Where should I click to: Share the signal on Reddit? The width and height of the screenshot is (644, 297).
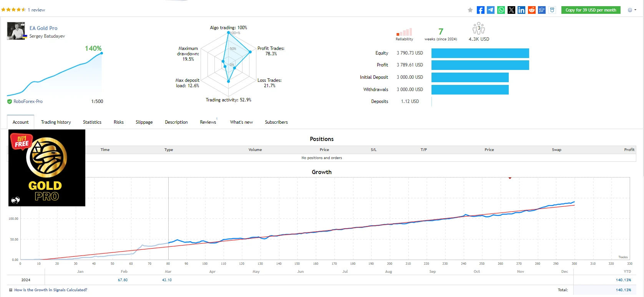pyautogui.click(x=531, y=10)
